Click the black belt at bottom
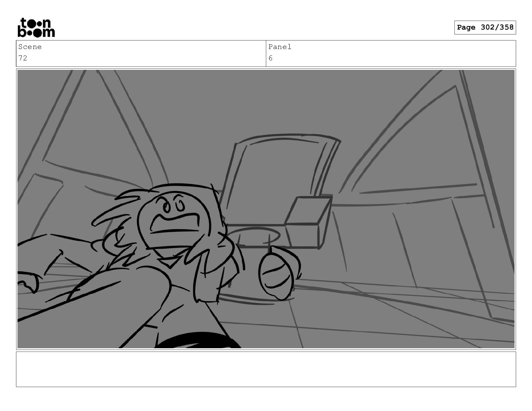 pyautogui.click(x=198, y=341)
